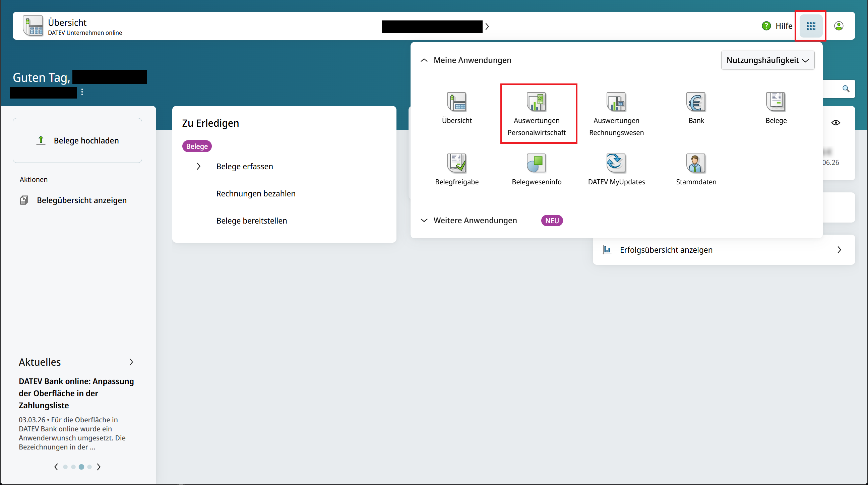Open the user profile icon

click(x=839, y=26)
